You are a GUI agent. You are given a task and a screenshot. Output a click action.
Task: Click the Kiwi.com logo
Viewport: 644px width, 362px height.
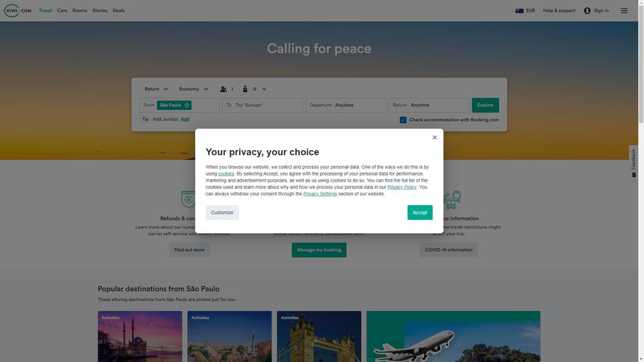(17, 11)
